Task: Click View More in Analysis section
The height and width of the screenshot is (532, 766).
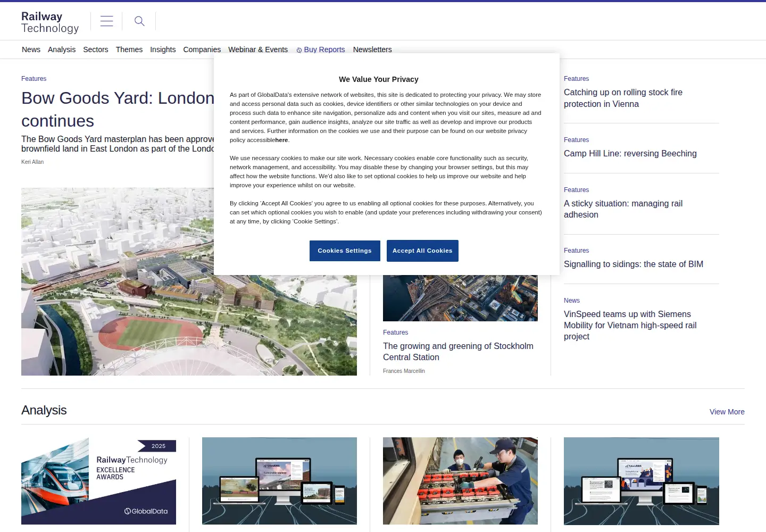Action: (x=727, y=412)
